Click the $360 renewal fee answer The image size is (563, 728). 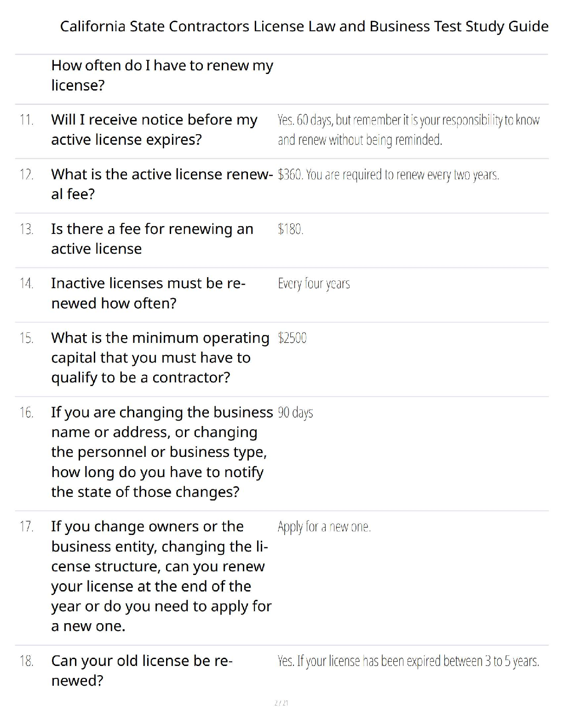click(x=388, y=175)
